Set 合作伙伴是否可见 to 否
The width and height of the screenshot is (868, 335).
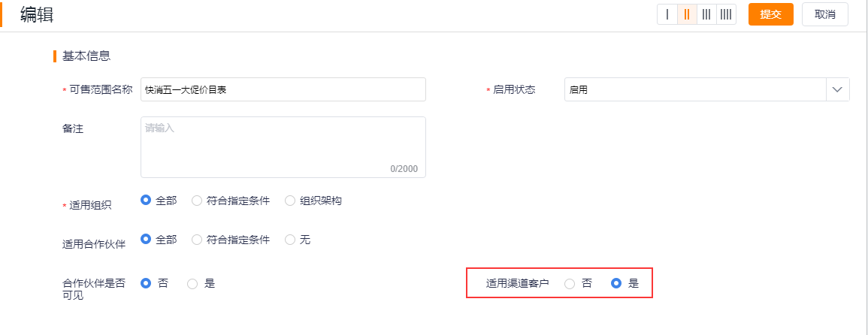[155, 283]
